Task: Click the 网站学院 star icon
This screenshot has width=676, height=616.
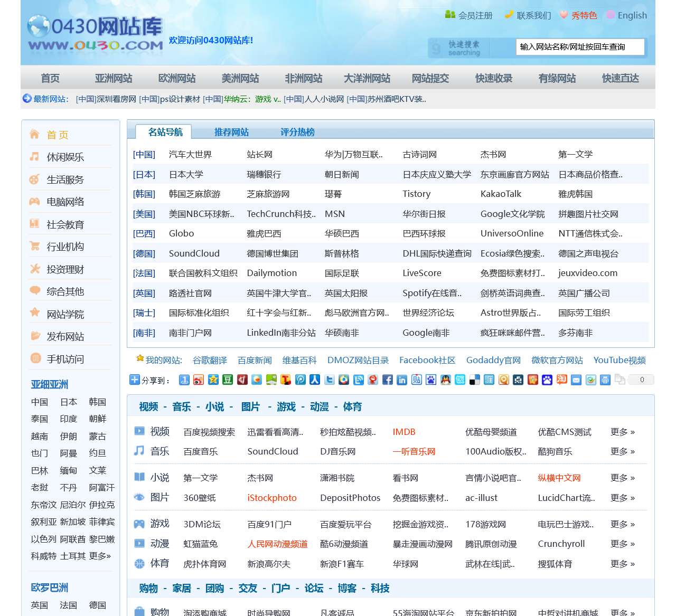Action: tap(33, 314)
